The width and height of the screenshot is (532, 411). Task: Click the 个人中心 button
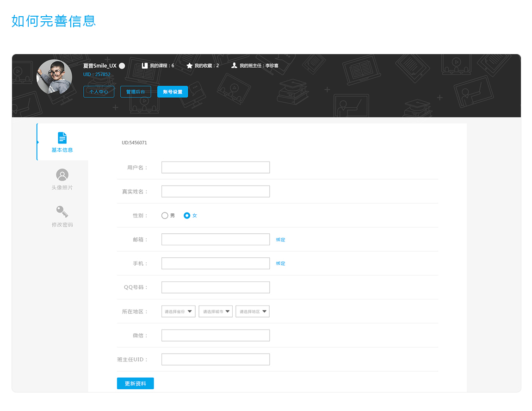point(99,92)
